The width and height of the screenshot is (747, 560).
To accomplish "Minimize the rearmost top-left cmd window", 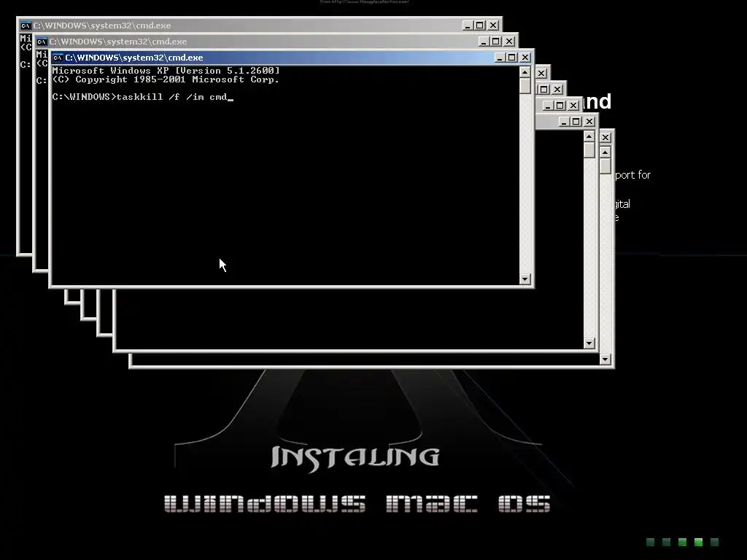I will click(x=467, y=26).
